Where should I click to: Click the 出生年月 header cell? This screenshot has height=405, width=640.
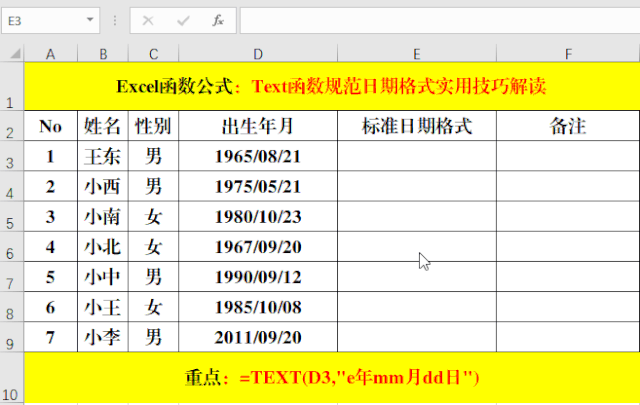257,126
